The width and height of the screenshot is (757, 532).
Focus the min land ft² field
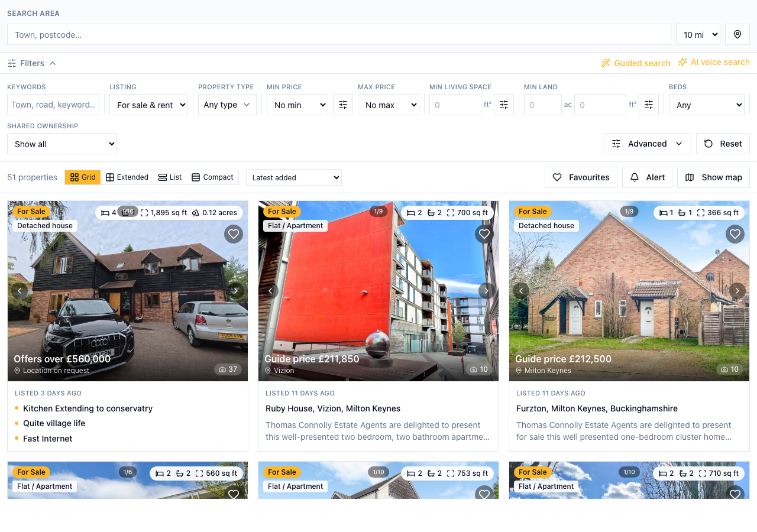coord(600,105)
